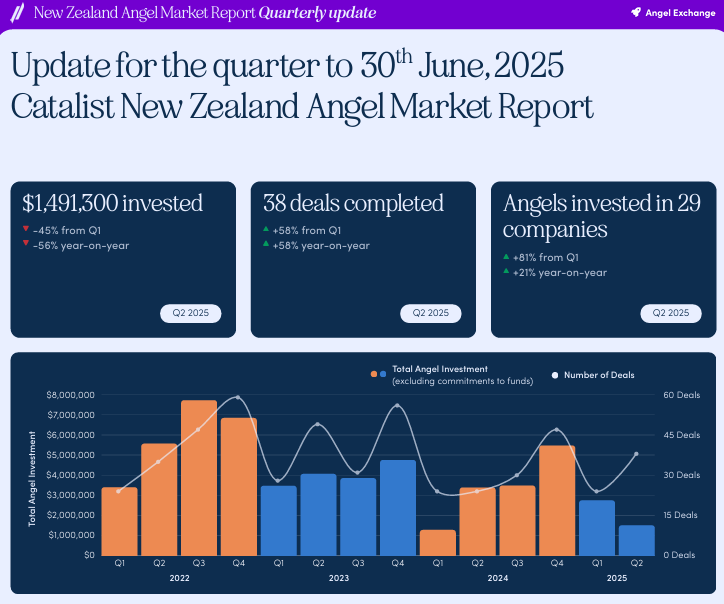Click blue Total Angel Investment legend swatch
The width and height of the screenshot is (724, 604).
tap(383, 374)
